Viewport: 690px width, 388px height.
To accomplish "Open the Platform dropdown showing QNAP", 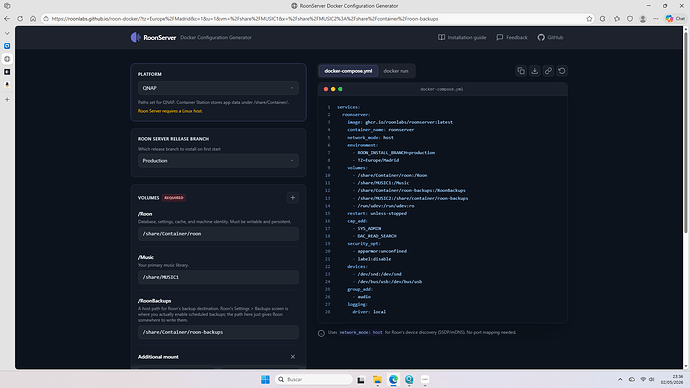I will pos(218,88).
